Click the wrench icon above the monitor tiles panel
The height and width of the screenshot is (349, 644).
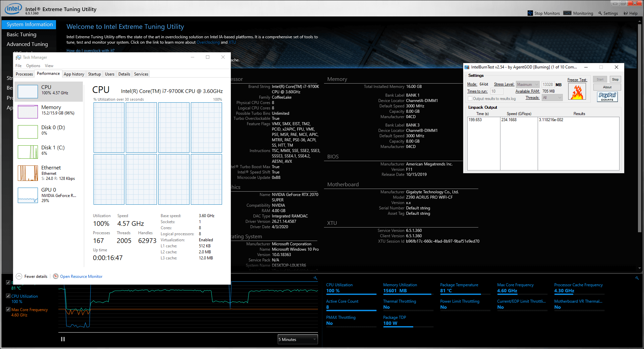click(637, 278)
